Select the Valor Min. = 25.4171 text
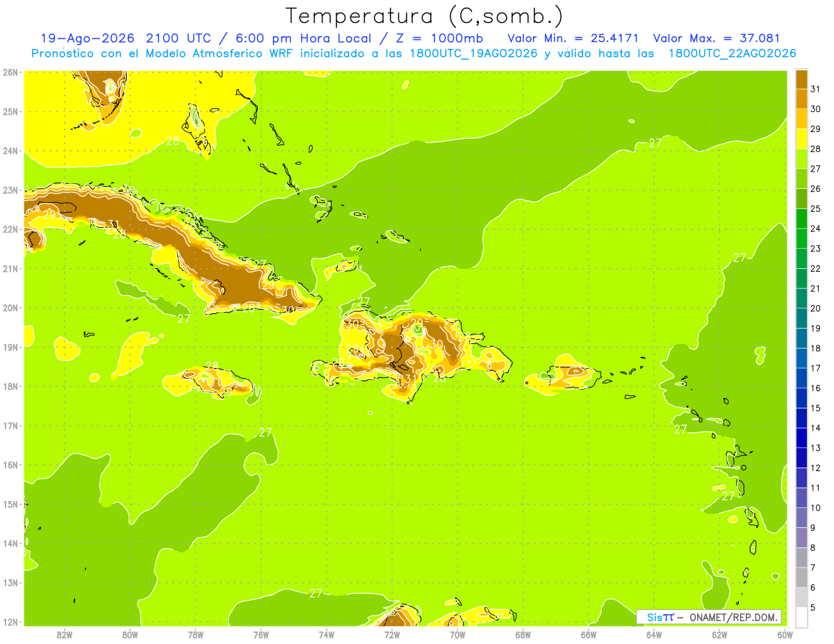The width and height of the screenshot is (834, 644). (x=573, y=38)
